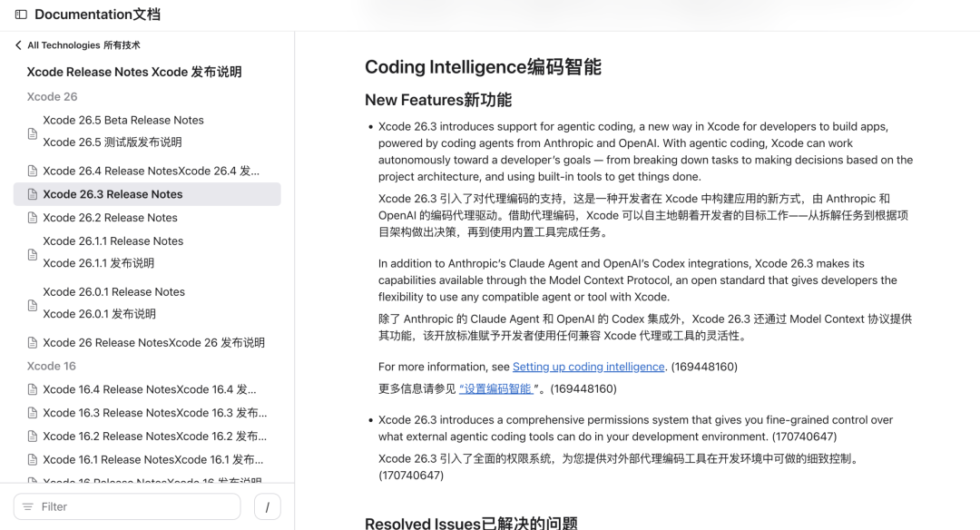Navigate to All Technologies 所有技术
Viewport: 980px width, 530px height.
click(75, 44)
